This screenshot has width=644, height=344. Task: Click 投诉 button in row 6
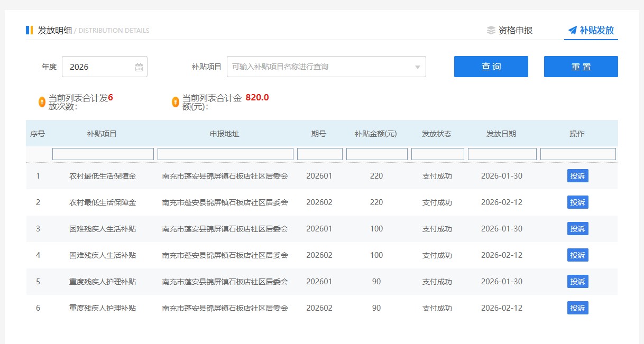(x=577, y=308)
